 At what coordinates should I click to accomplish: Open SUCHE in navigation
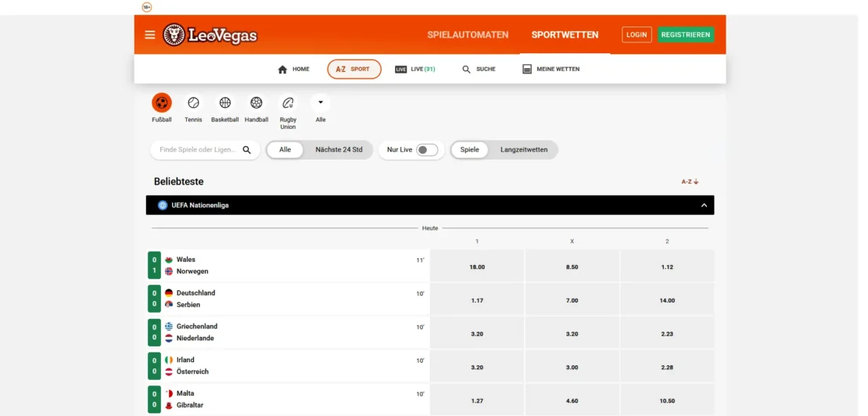[479, 69]
